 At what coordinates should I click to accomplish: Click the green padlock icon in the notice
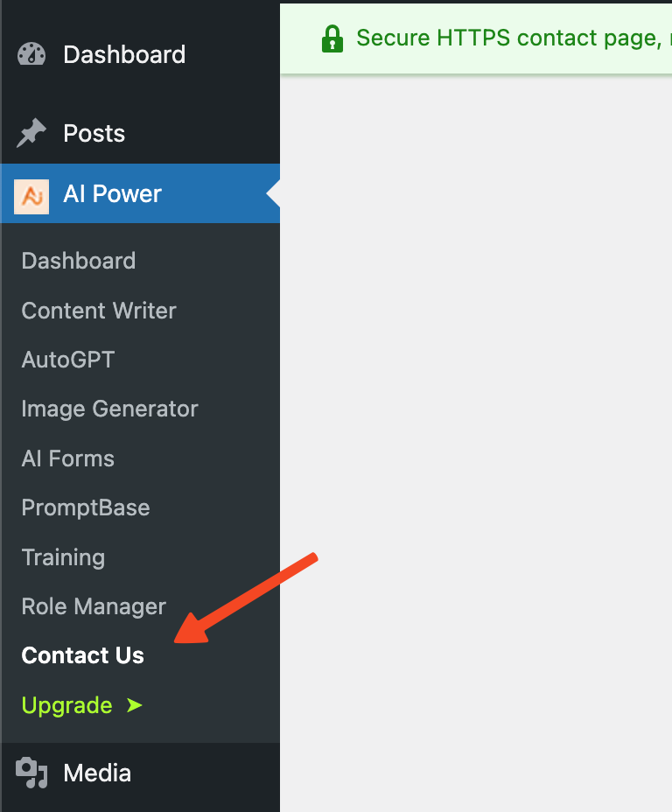333,38
